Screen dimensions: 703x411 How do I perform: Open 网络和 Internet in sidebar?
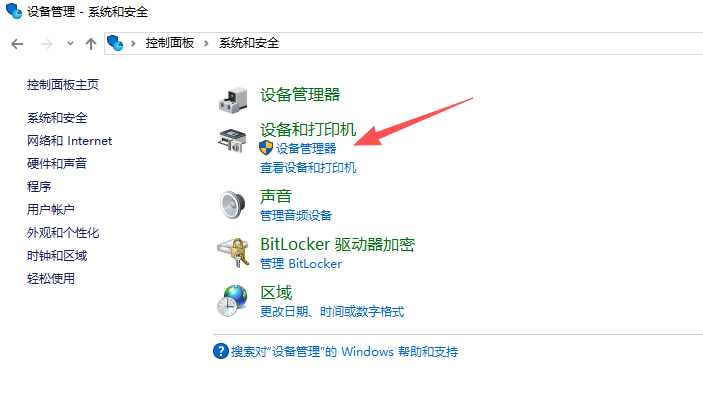click(69, 141)
